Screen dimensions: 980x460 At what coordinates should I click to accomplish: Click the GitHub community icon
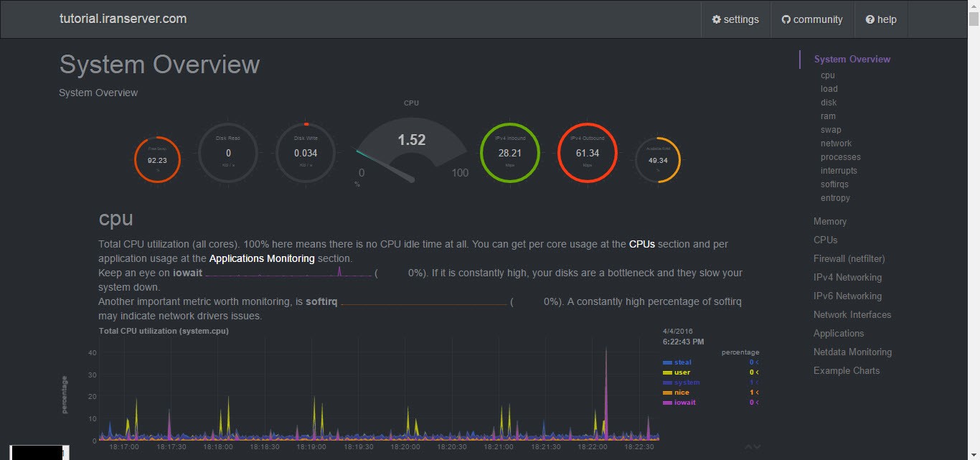786,19
